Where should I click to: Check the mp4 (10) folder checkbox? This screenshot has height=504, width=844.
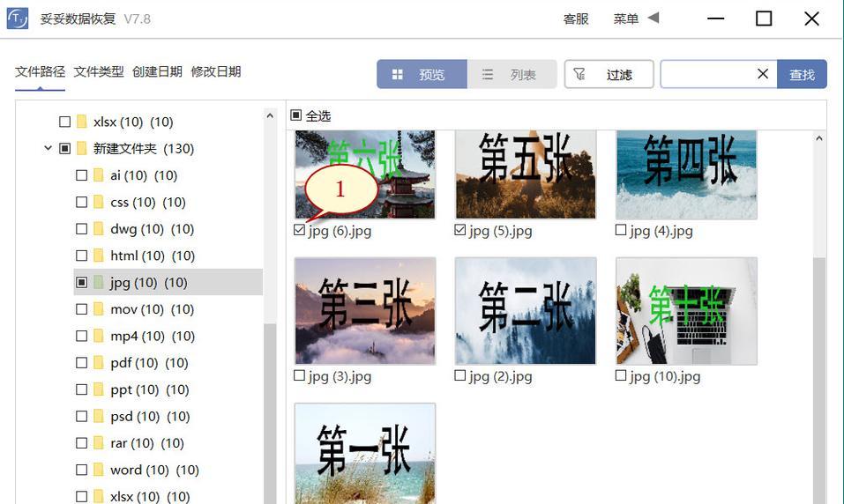(x=81, y=336)
